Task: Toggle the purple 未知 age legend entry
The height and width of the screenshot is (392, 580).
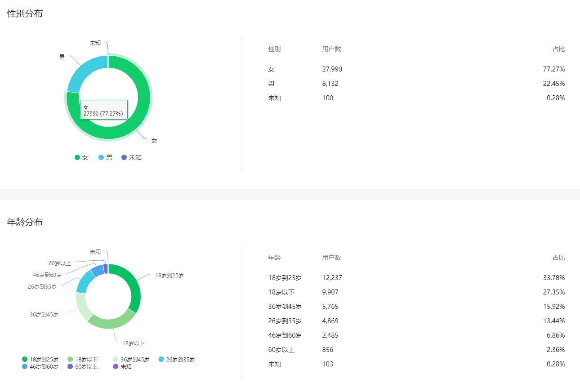Action: click(x=122, y=366)
